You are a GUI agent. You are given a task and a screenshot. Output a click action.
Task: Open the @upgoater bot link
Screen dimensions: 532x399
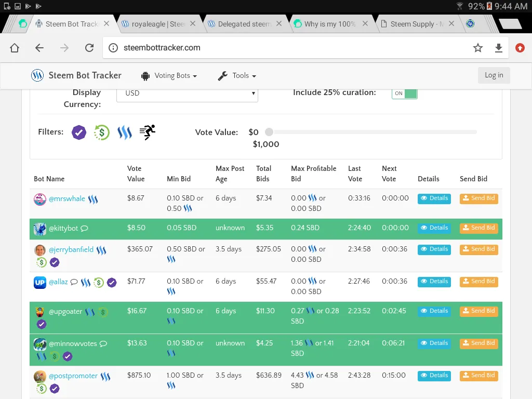click(65, 312)
